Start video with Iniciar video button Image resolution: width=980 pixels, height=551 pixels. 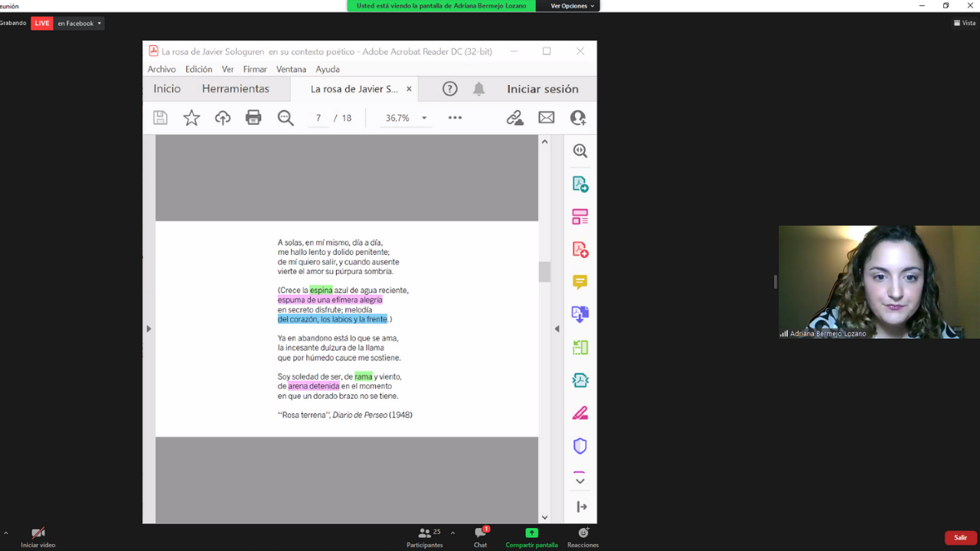point(38,537)
